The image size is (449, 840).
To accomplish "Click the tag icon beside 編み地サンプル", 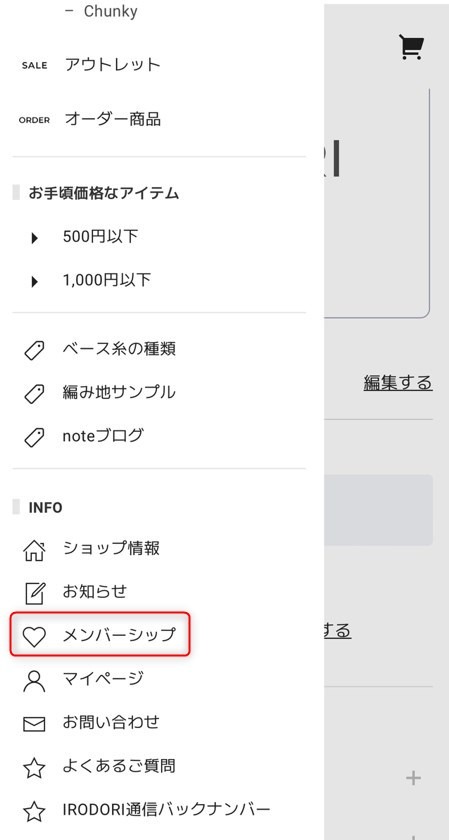I will (x=35, y=394).
